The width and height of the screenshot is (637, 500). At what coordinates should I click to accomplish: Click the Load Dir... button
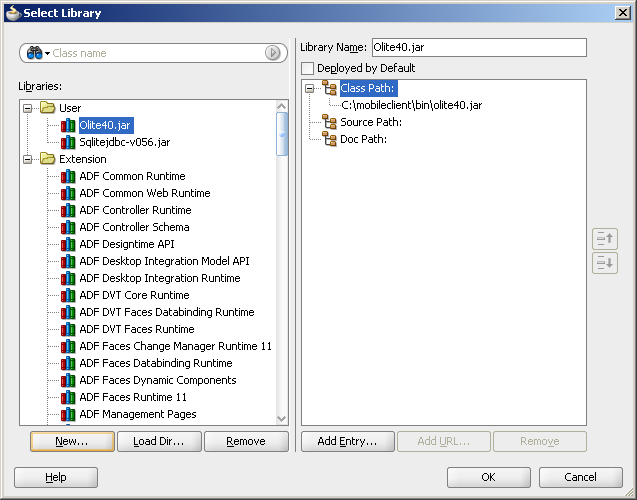coord(159,441)
